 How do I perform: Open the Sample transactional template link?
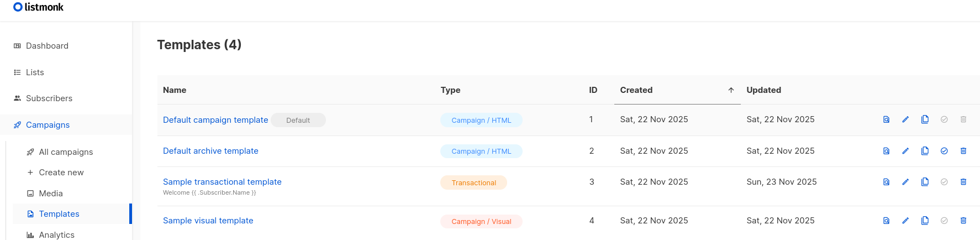[222, 182]
